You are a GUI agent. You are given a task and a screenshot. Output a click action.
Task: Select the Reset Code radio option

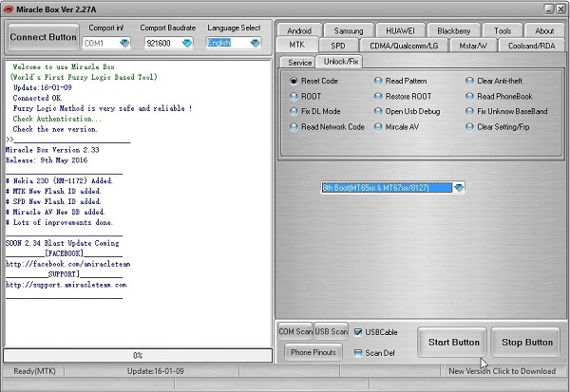(x=294, y=82)
